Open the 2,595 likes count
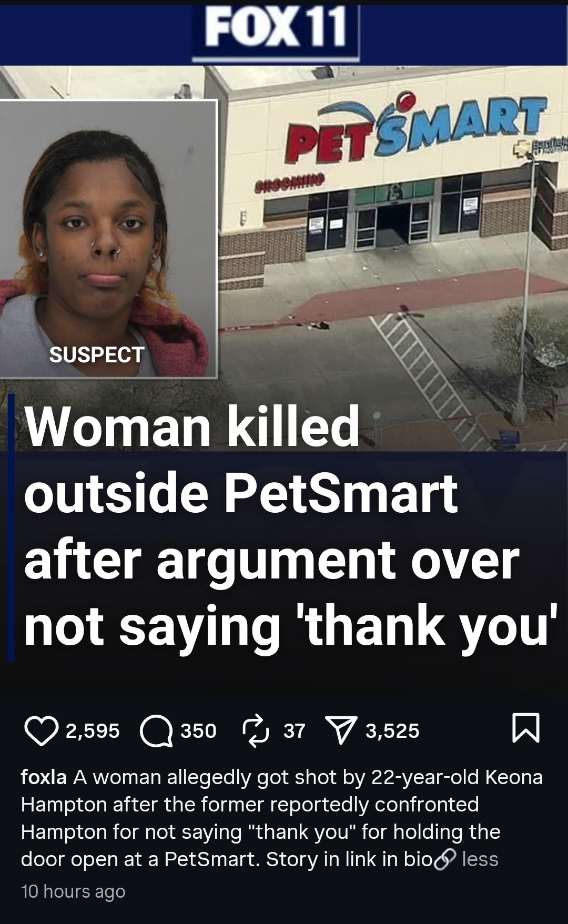568x924 pixels. (x=93, y=731)
